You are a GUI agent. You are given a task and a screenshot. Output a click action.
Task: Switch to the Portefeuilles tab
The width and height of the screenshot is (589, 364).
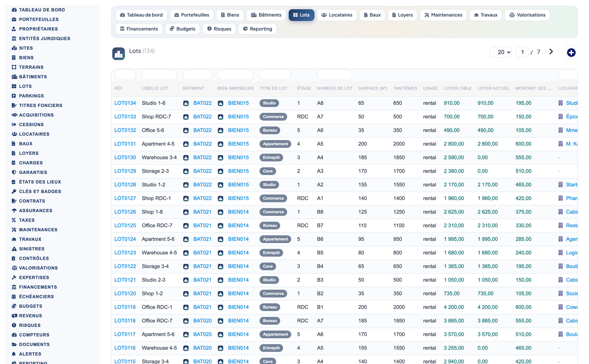point(192,15)
